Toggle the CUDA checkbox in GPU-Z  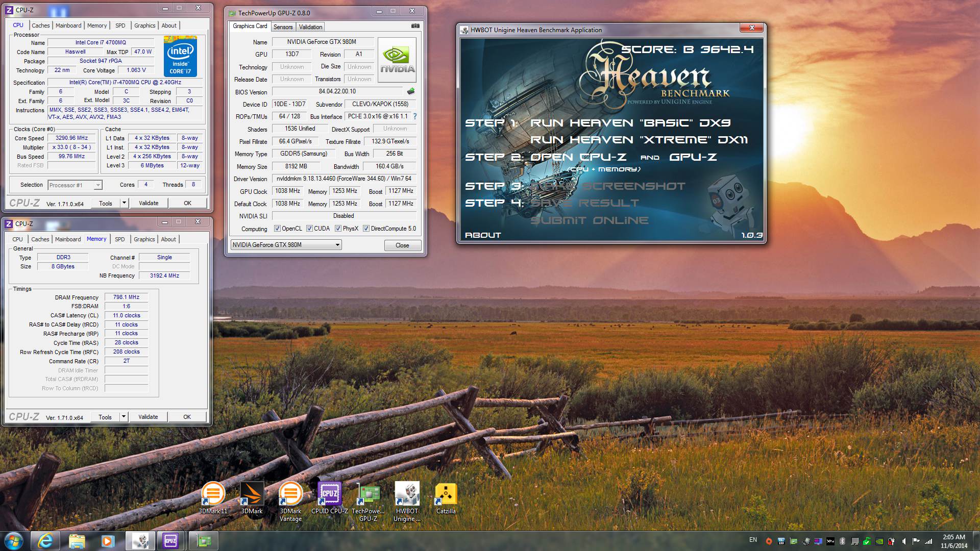(309, 229)
